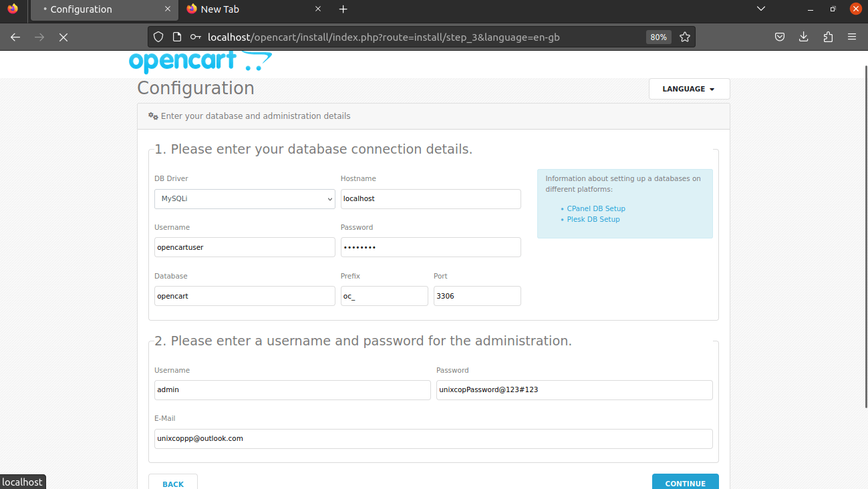Viewport: 868px width, 489px height.
Task: Click the E-Mail field
Action: tap(433, 439)
